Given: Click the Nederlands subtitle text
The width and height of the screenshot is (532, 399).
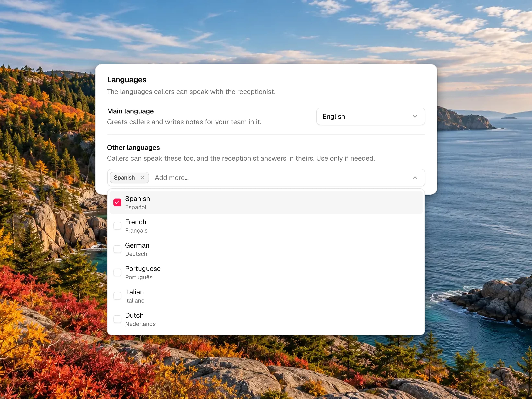Looking at the screenshot, I should (x=140, y=324).
